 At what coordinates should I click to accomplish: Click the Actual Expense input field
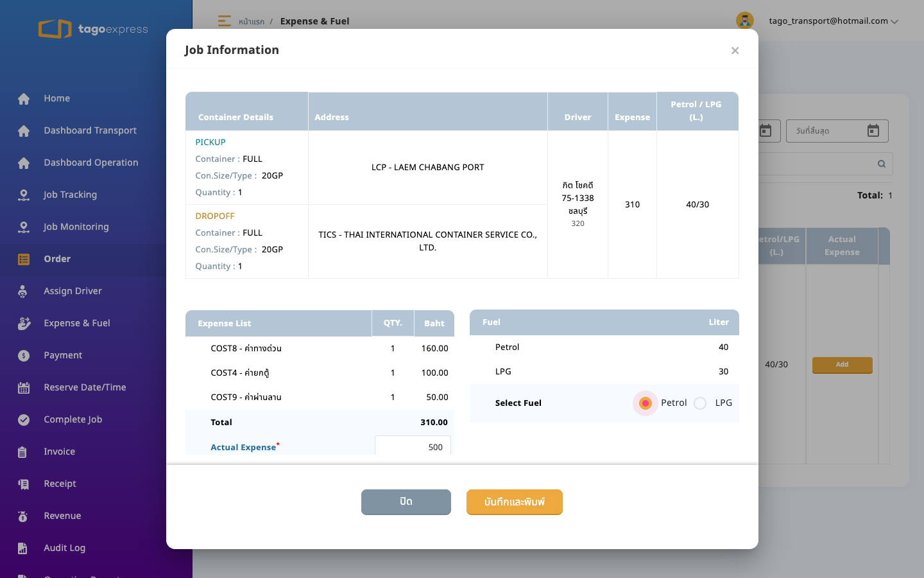point(413,447)
